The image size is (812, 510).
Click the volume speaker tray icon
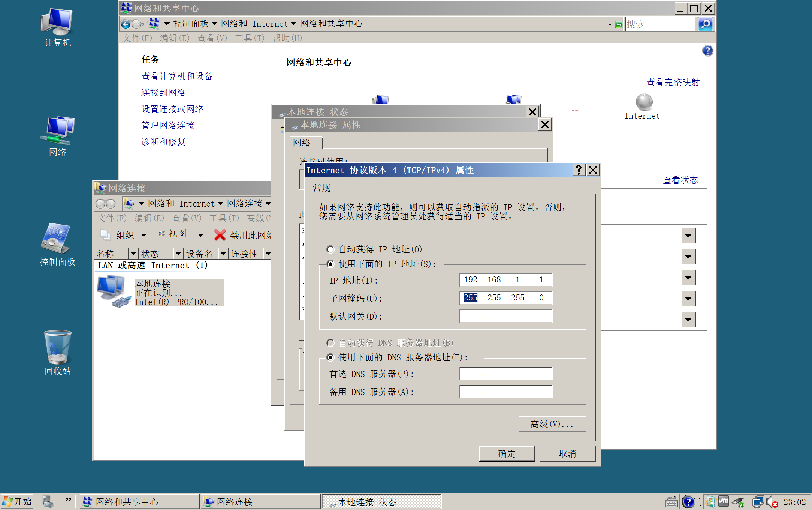[771, 502]
